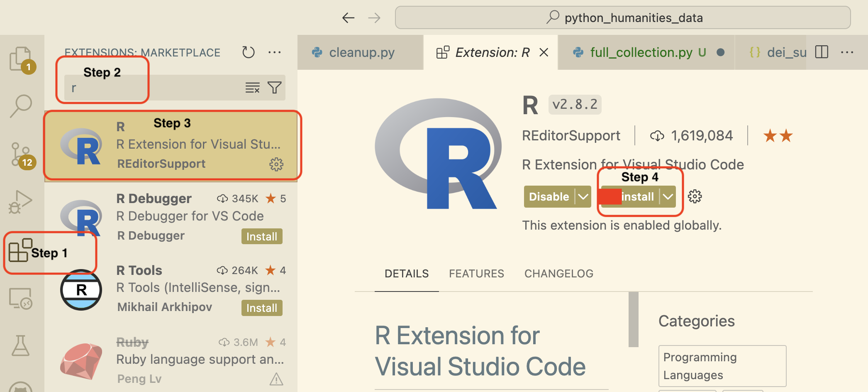
Task: Disable the R extension
Action: (549, 196)
